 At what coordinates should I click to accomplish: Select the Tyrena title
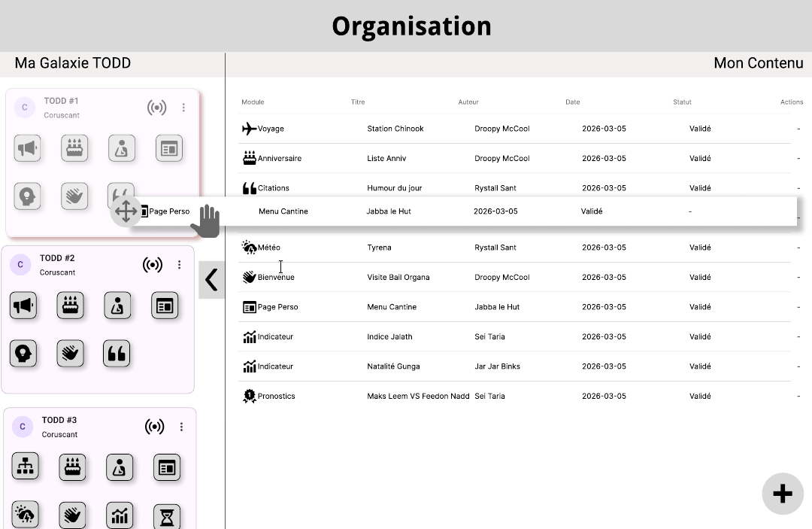pos(379,247)
